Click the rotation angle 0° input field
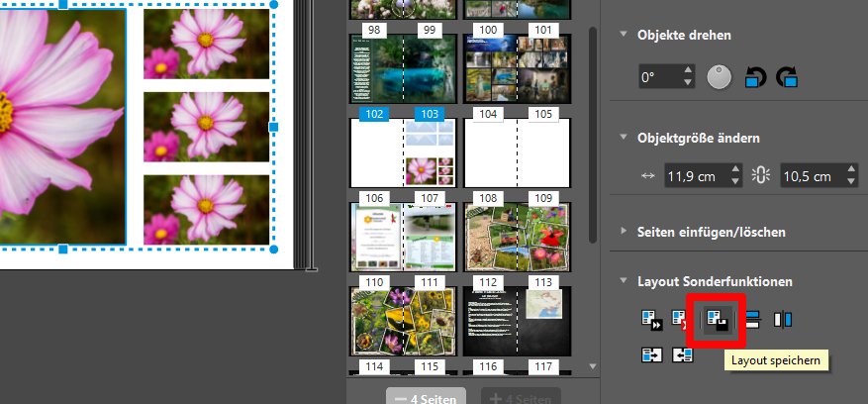868x404 pixels. click(x=658, y=77)
